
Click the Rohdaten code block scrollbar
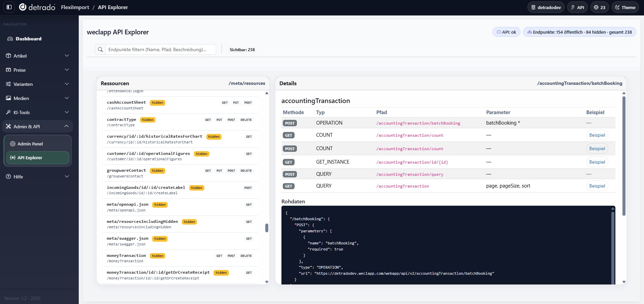[x=613, y=247]
